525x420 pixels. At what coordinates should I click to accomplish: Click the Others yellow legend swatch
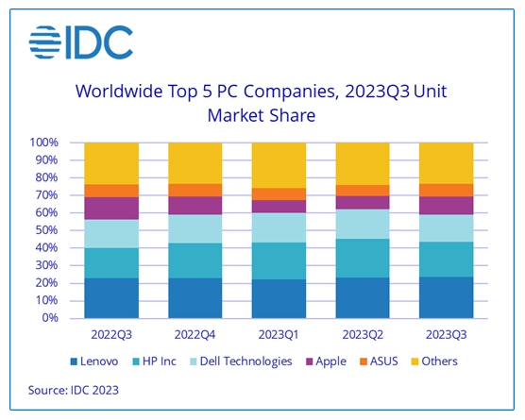coord(415,361)
